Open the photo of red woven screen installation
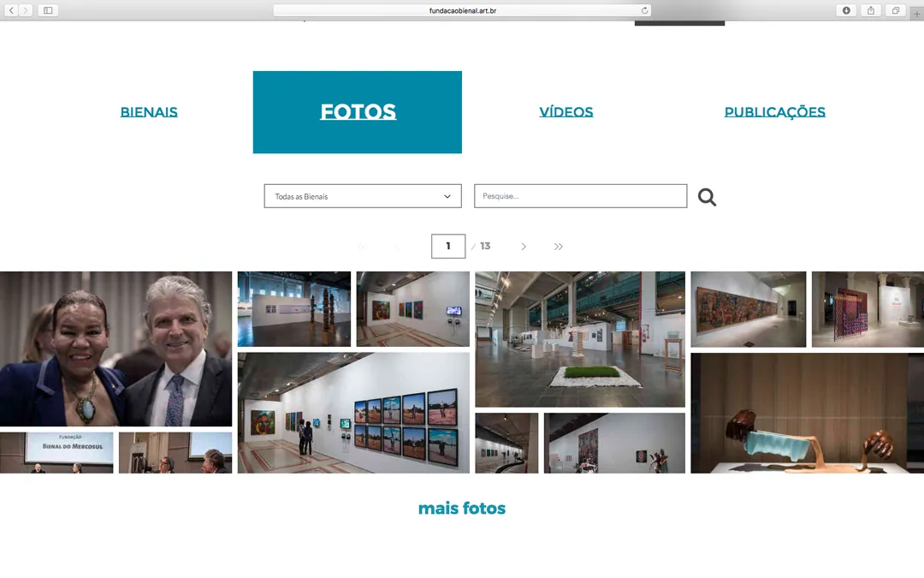Viewport: 924px width, 578px height. (x=868, y=309)
